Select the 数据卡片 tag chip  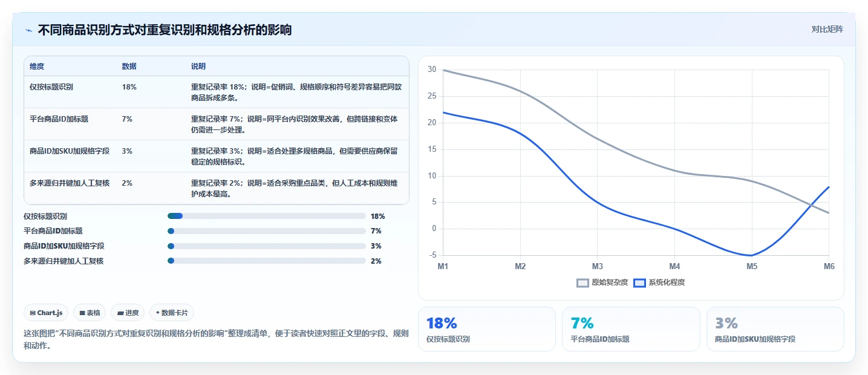172,313
